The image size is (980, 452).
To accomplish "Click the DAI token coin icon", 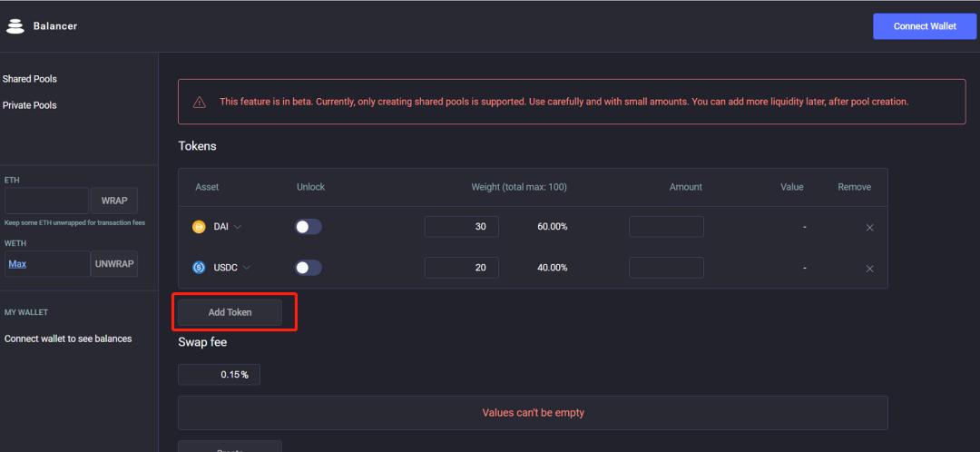I will [x=199, y=227].
